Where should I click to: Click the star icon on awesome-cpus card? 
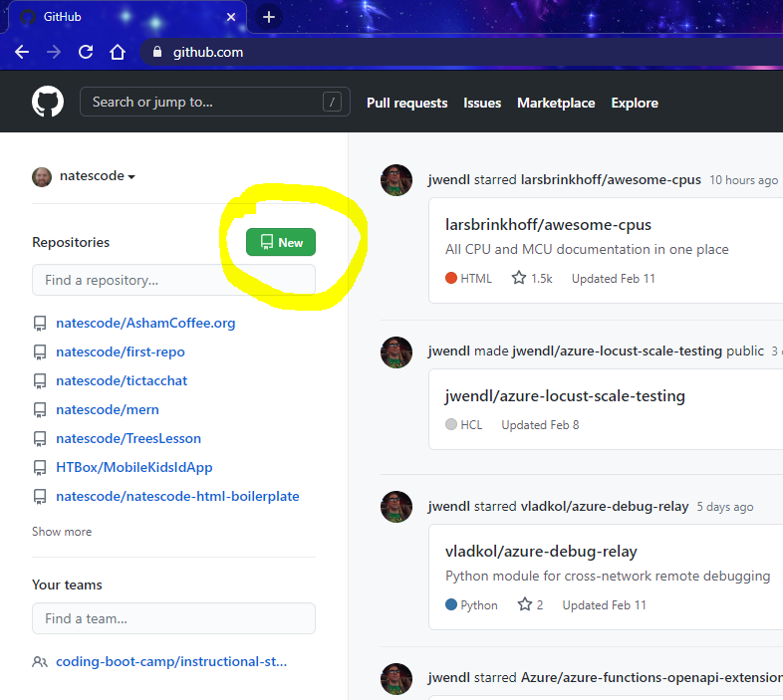click(x=519, y=278)
